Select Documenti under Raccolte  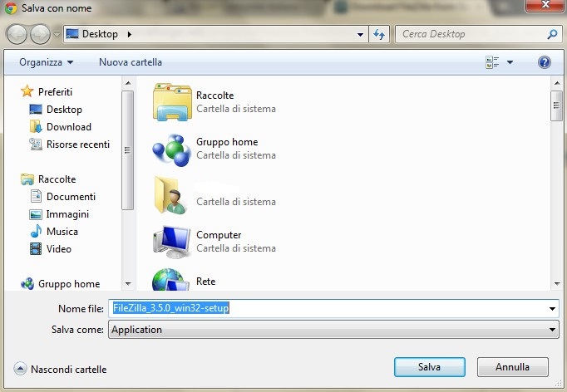point(71,197)
